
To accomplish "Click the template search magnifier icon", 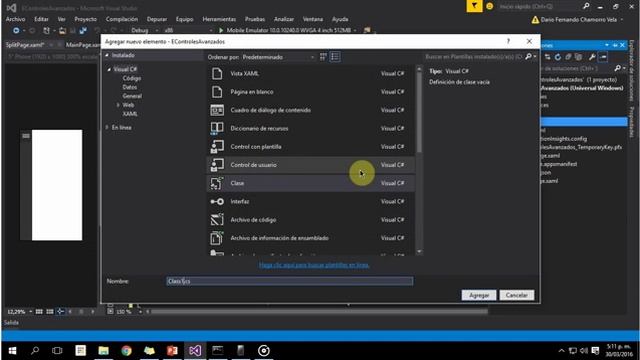I will [x=529, y=57].
